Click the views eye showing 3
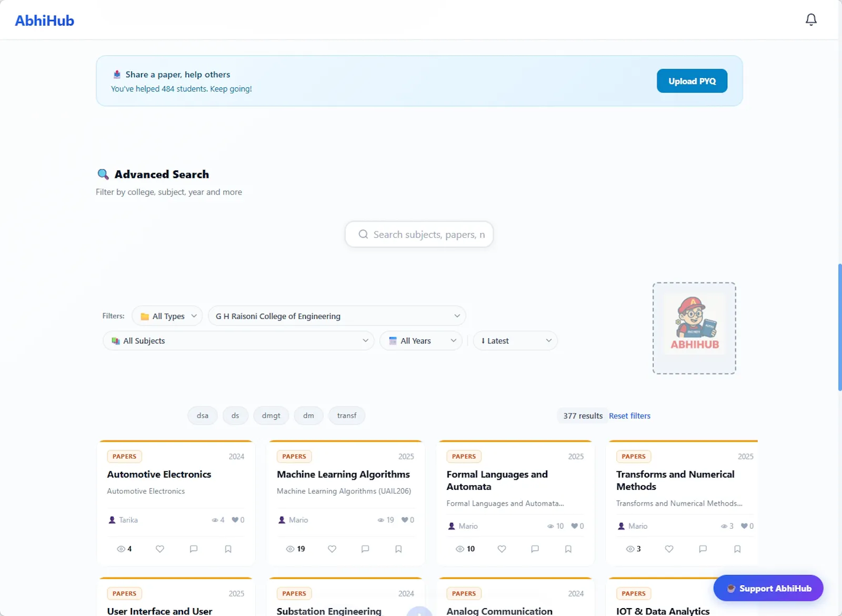Image resolution: width=842 pixels, height=616 pixels. click(634, 549)
